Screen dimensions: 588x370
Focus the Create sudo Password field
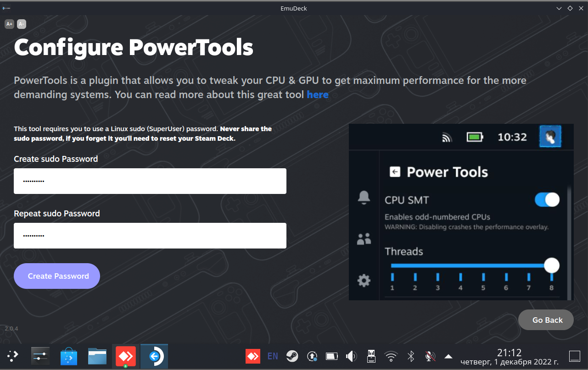click(x=150, y=181)
